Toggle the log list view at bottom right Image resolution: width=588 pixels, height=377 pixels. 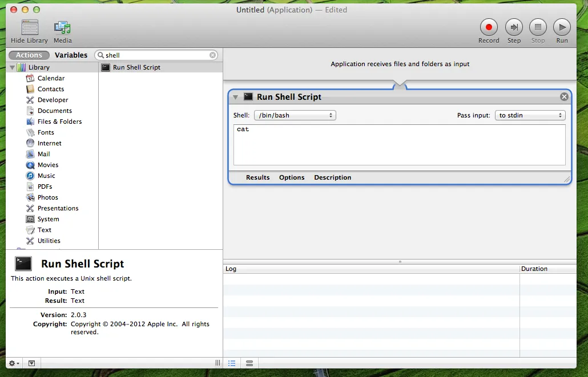coord(232,363)
